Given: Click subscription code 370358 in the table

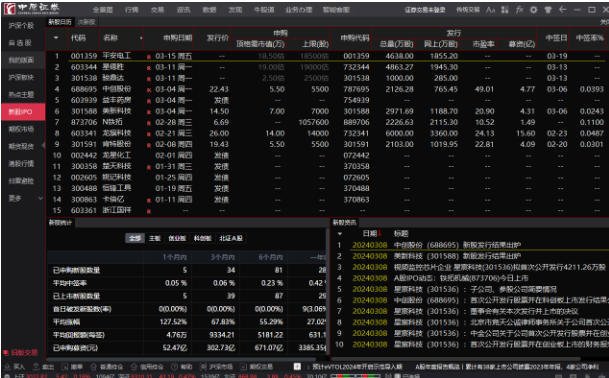Looking at the screenshot, I should point(356,167).
